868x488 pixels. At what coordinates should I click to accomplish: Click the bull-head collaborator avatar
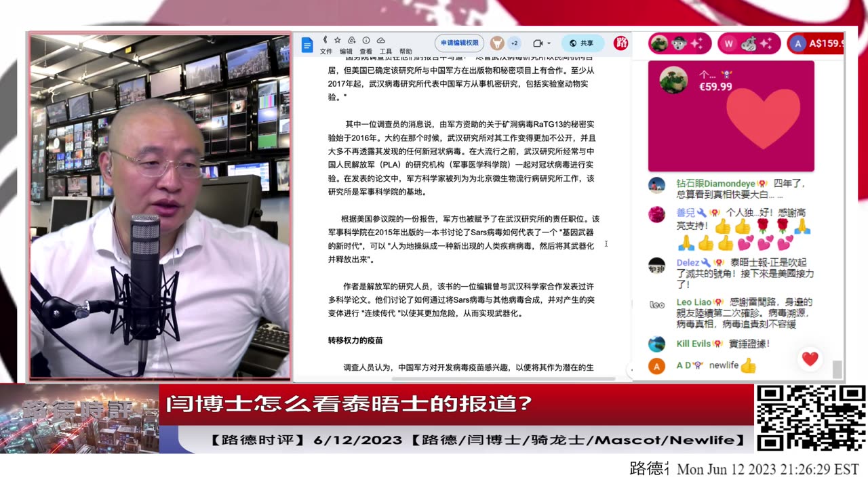[x=497, y=43]
